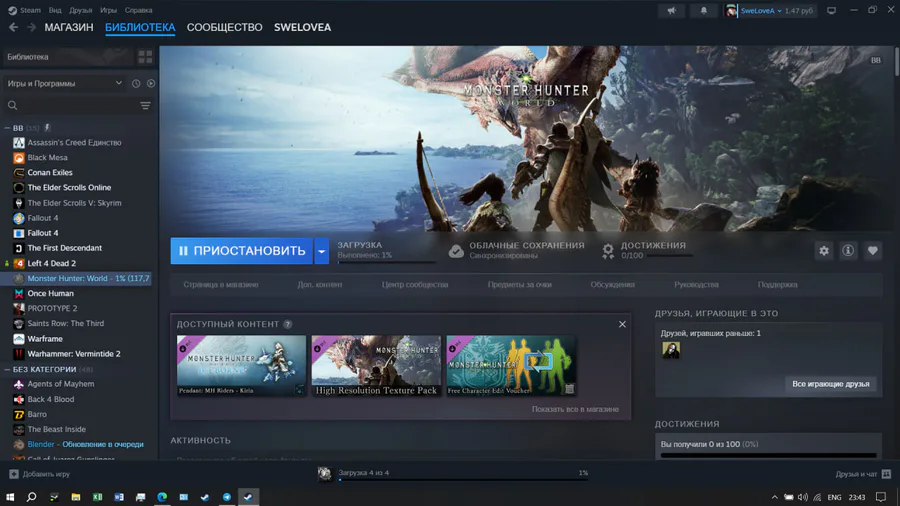Filter by recent with clock icon
This screenshot has height=506, width=900.
136,83
